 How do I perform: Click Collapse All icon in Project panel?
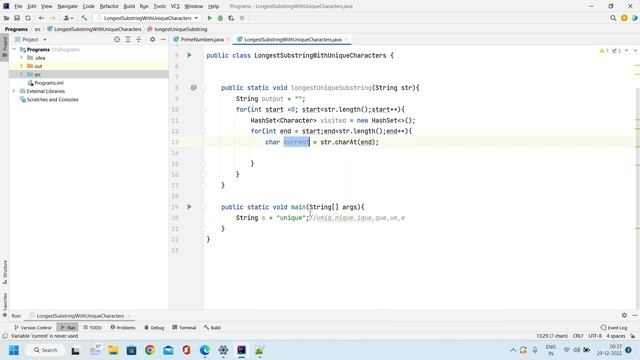click(x=139, y=40)
